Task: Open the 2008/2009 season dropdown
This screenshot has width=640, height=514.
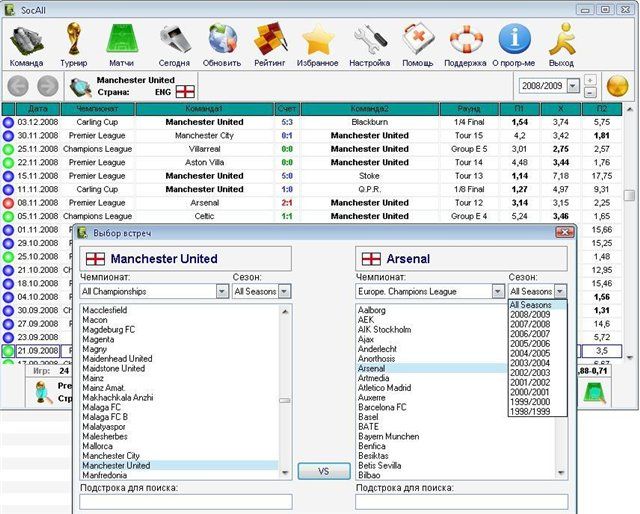Action: (x=573, y=86)
